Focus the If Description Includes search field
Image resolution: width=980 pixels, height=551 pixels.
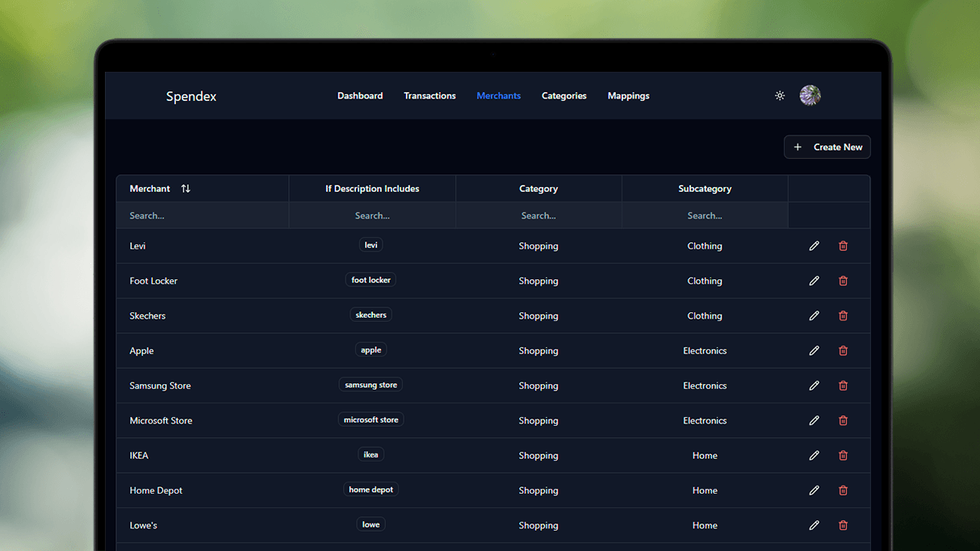[x=372, y=215]
